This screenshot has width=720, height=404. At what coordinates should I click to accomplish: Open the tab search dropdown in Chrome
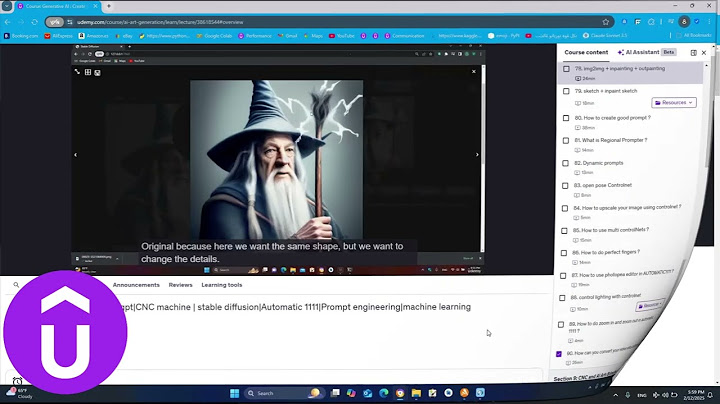7,6
